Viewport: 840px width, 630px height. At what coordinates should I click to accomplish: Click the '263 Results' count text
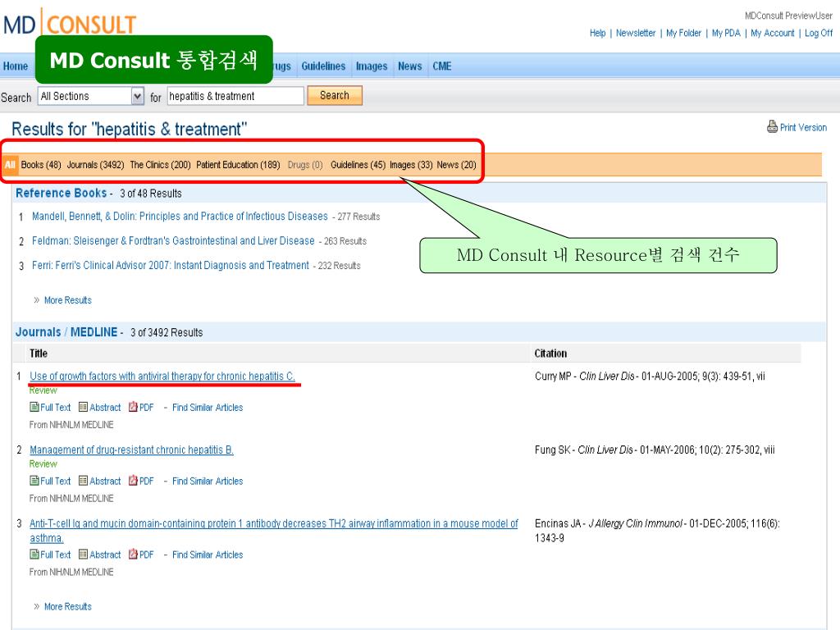345,241
